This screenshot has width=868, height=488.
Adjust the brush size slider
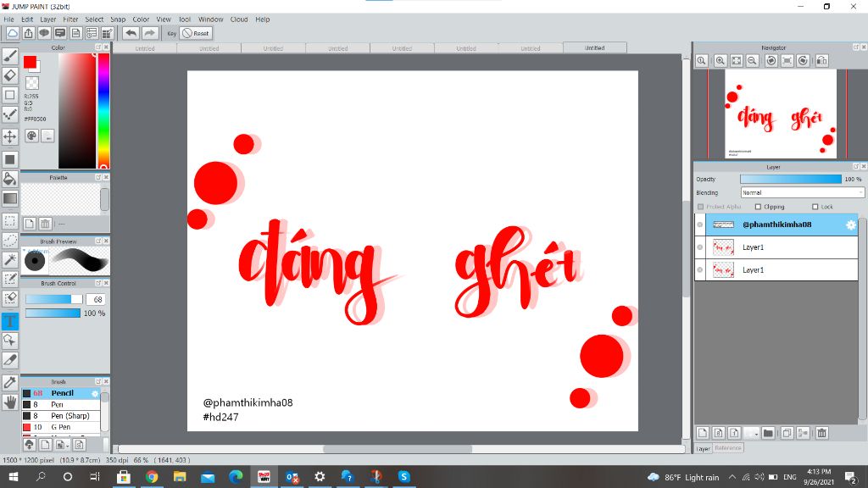pyautogui.click(x=53, y=299)
